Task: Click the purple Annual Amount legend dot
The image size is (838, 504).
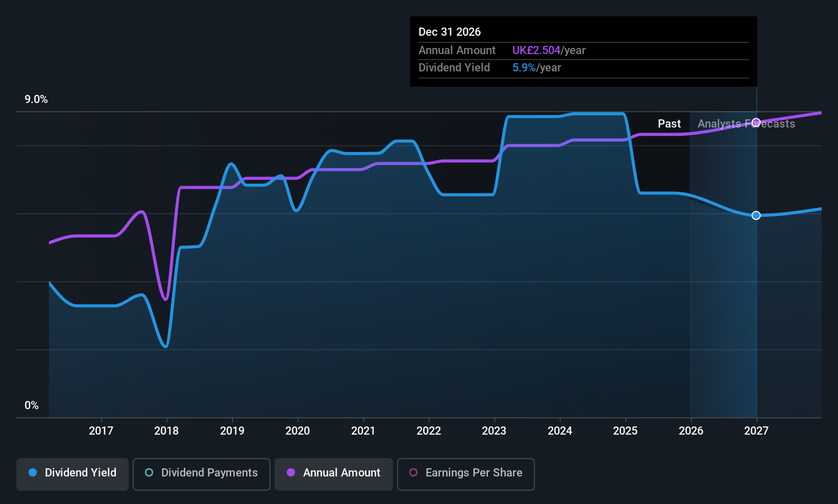Action: [291, 472]
